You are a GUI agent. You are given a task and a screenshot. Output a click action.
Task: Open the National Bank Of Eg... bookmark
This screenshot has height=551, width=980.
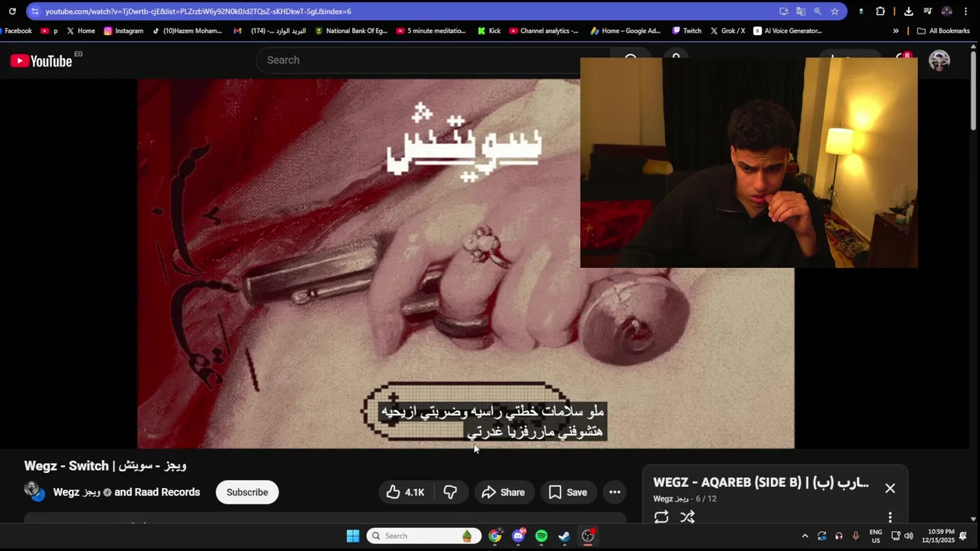(351, 31)
